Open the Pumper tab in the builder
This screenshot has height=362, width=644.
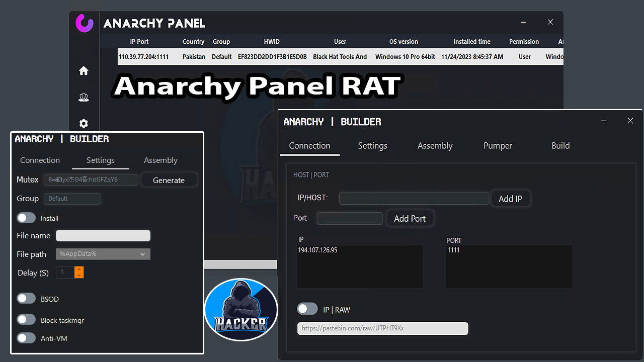tap(497, 146)
